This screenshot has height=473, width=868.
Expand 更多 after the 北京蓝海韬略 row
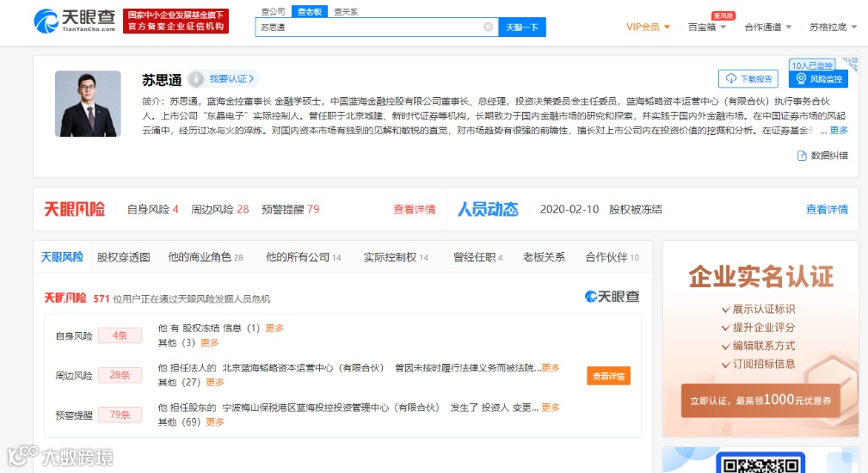pos(551,368)
